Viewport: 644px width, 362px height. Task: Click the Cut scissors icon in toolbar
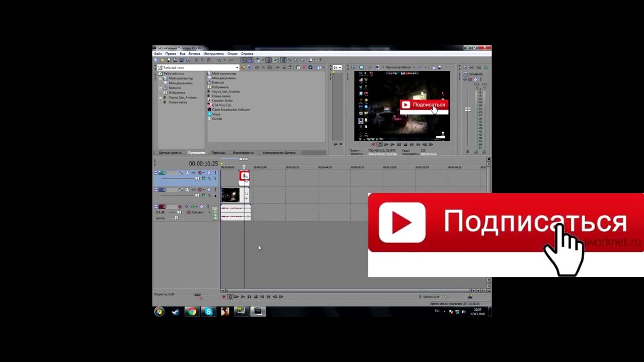pyautogui.click(x=196, y=60)
